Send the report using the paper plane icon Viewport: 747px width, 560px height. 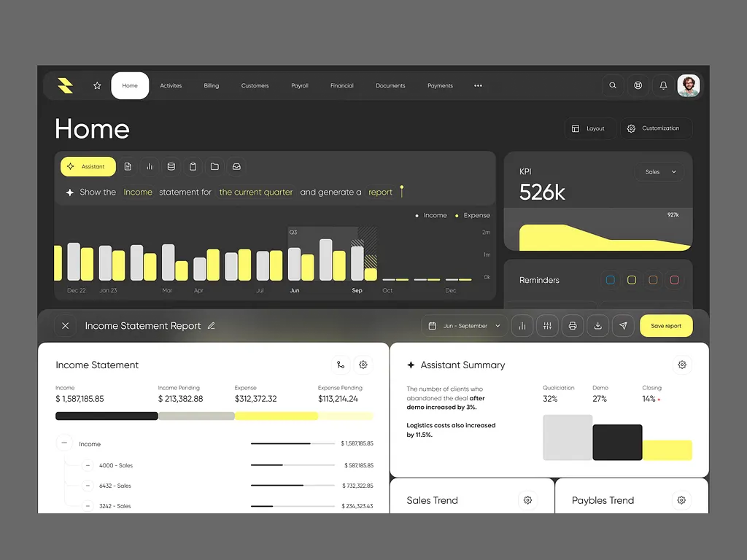coord(623,325)
